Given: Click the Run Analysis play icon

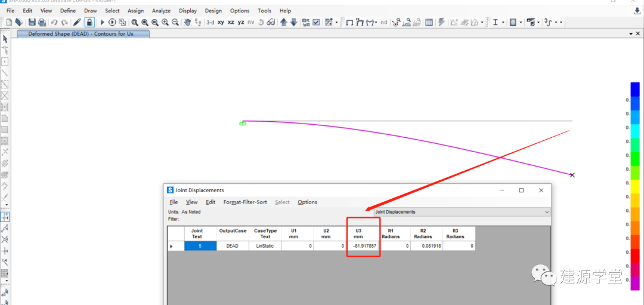Looking at the screenshot, I should [x=102, y=22].
